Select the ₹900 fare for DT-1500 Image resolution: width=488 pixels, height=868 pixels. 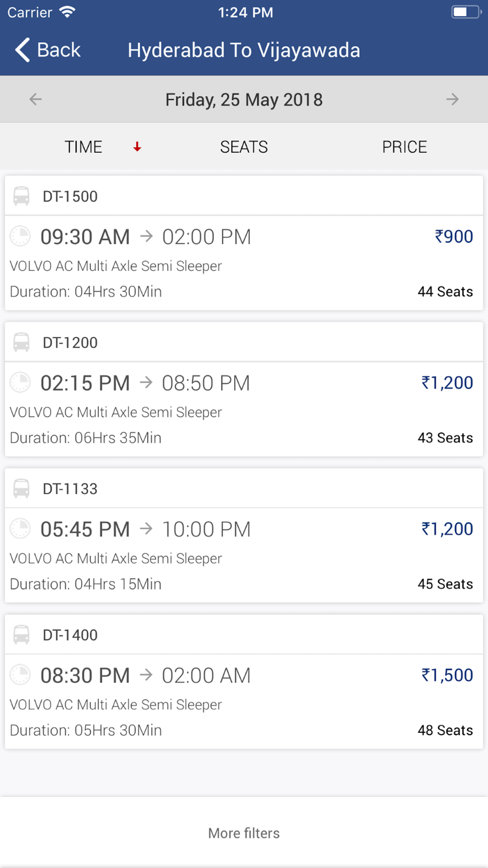(454, 236)
